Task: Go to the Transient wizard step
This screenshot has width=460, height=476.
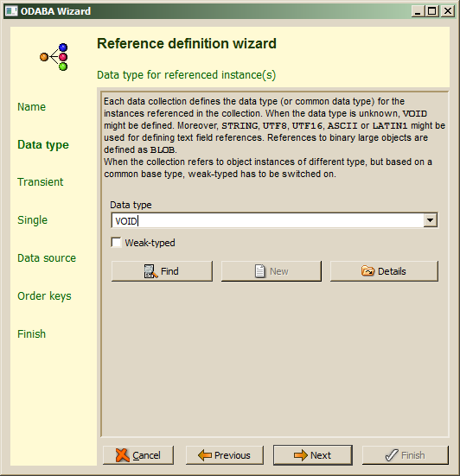Action: pyautogui.click(x=41, y=181)
